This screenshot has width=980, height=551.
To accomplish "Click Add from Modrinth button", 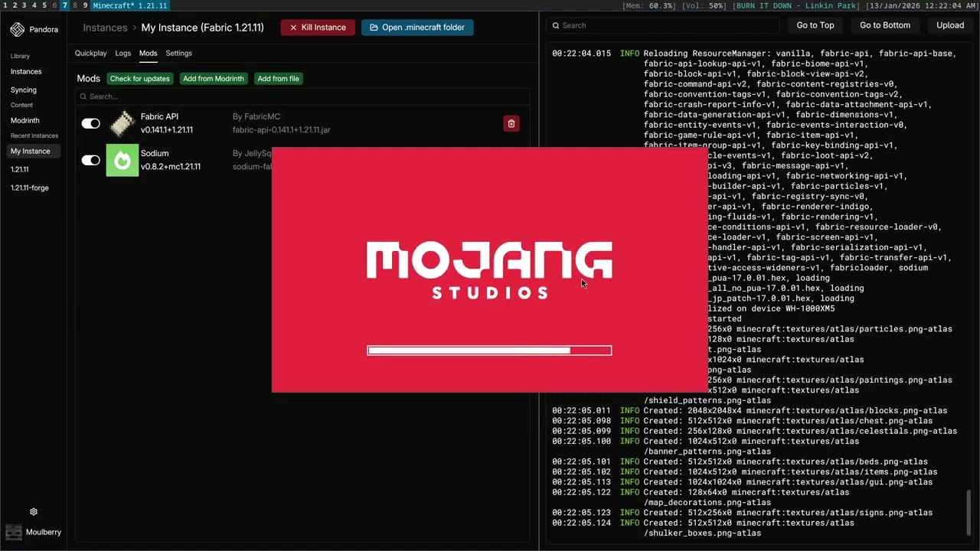I will [214, 79].
